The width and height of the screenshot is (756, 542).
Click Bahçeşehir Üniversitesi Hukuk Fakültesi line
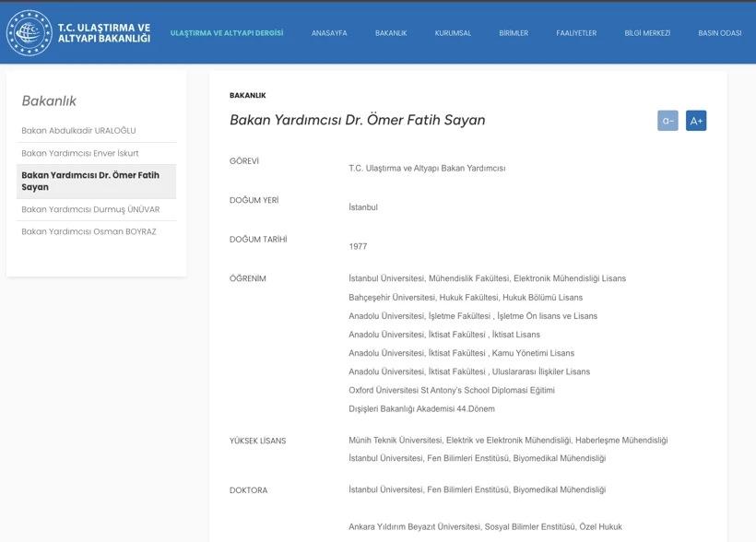(466, 298)
